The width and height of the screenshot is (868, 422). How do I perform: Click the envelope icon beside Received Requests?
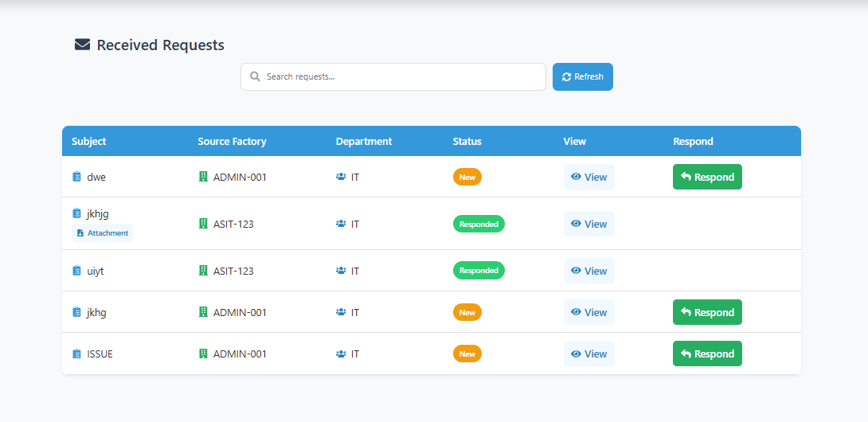[x=83, y=45]
